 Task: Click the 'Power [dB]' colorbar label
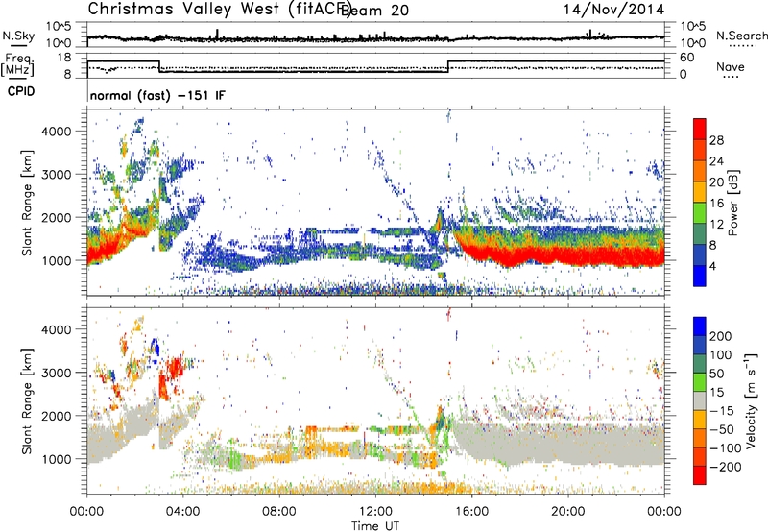coord(732,203)
